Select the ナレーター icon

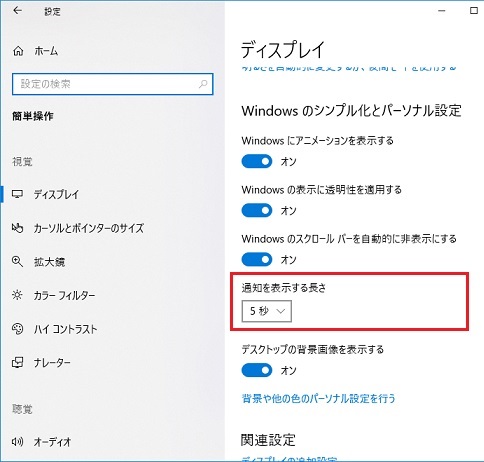pyautogui.click(x=17, y=362)
